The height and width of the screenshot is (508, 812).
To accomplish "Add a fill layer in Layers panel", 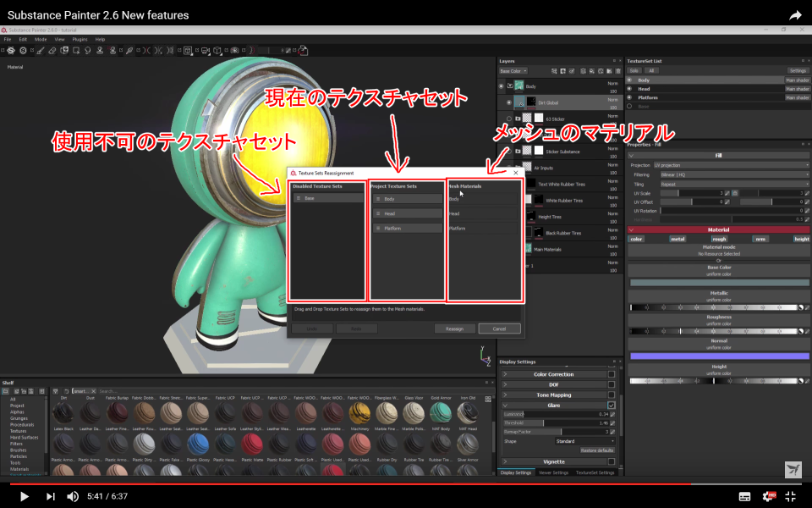I will [591, 71].
